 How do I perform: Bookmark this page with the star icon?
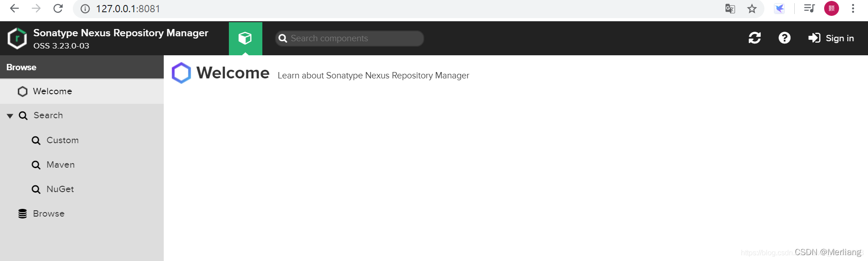click(752, 9)
